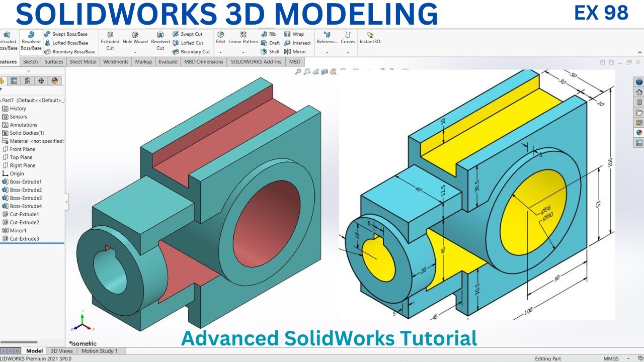Open the PropertyManager panel tab
644x362 pixels.
pyautogui.click(x=14, y=80)
